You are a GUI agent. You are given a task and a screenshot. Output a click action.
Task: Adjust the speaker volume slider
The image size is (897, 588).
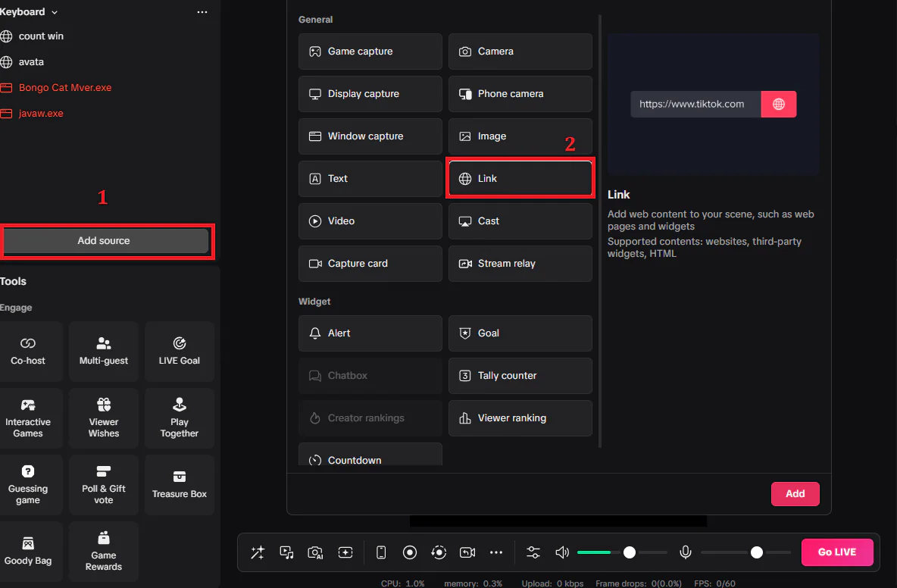tap(630, 552)
